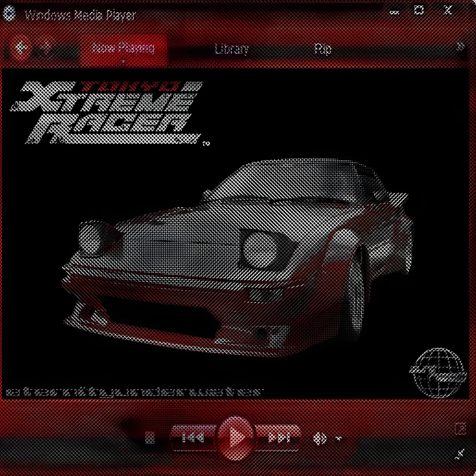This screenshot has width=476, height=476.
Task: Open the Now Playing tab
Action: 123,48
